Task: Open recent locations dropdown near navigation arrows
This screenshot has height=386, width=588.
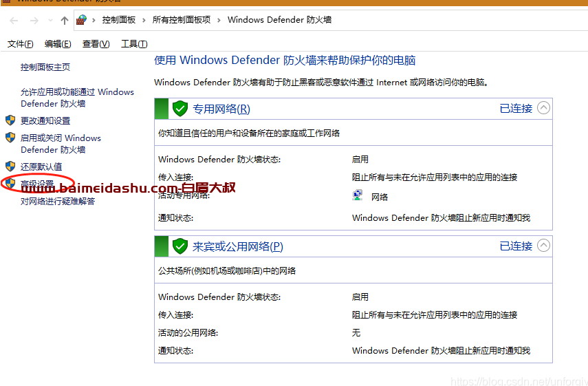Action: [50, 21]
